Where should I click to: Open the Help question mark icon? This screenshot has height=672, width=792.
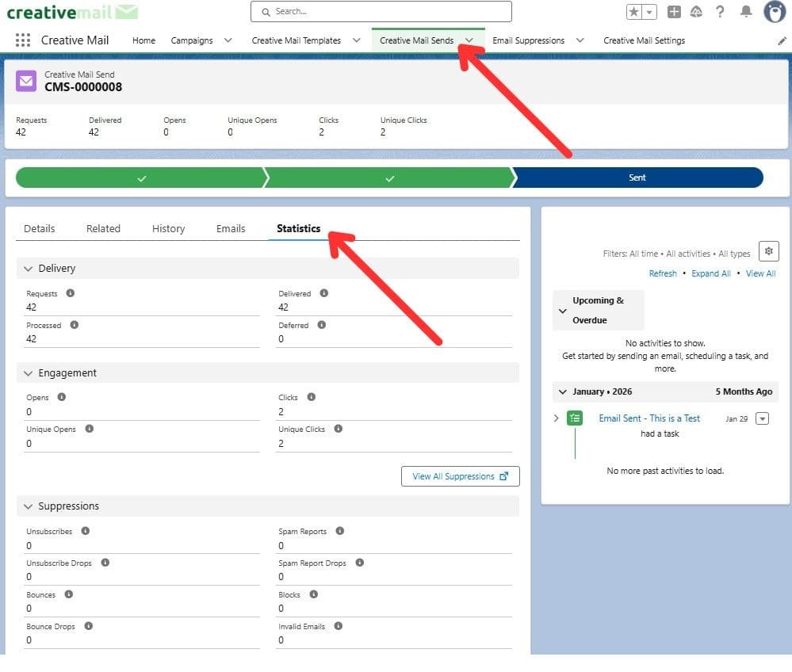[720, 12]
